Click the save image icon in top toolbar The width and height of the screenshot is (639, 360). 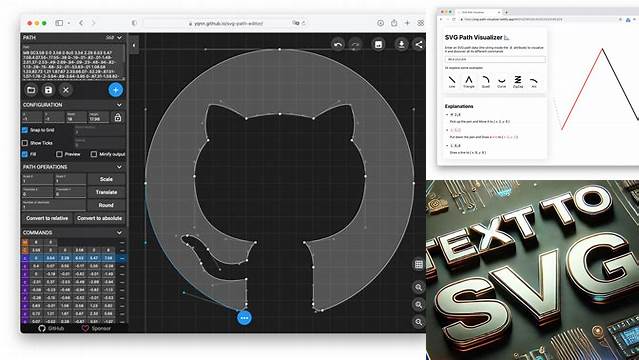[x=378, y=44]
